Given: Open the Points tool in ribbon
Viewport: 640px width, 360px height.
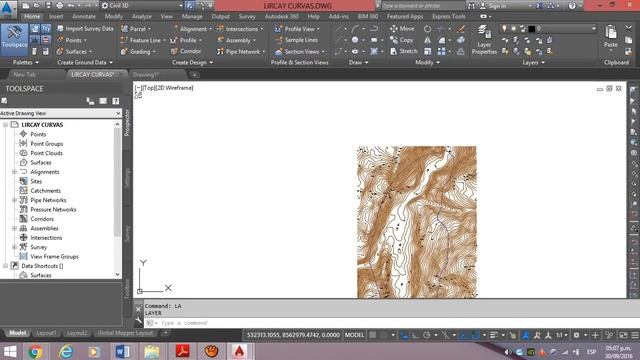Looking at the screenshot, I should 73,40.
